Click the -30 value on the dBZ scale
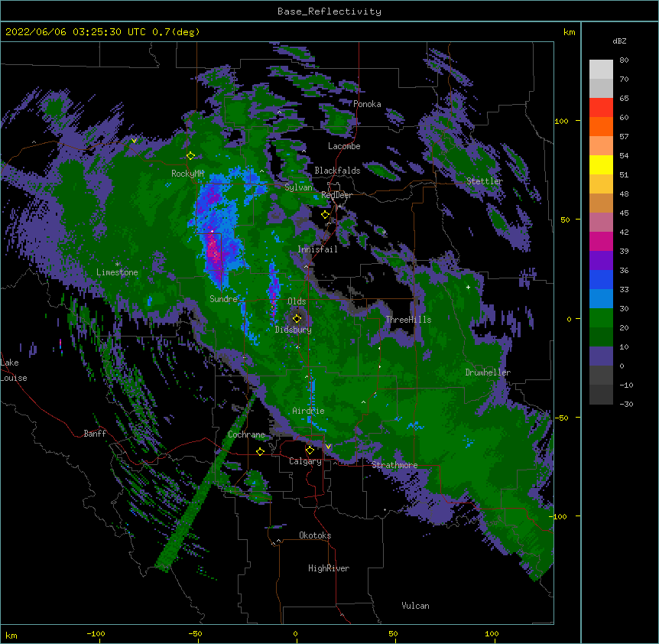The height and width of the screenshot is (644, 659). click(626, 405)
